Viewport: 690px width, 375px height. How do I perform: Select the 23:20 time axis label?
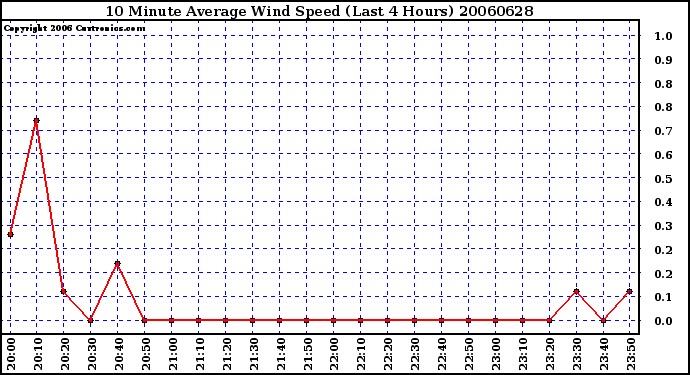coord(551,354)
